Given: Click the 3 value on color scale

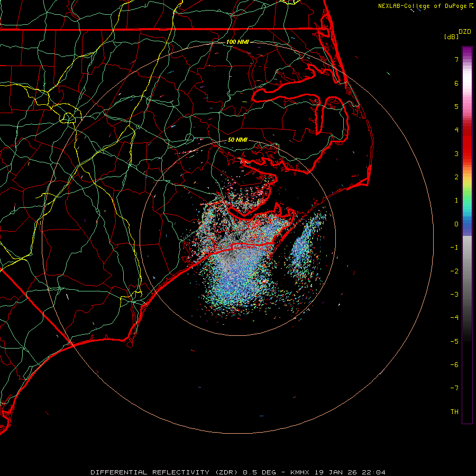Looking at the screenshot, I should pos(456,153).
